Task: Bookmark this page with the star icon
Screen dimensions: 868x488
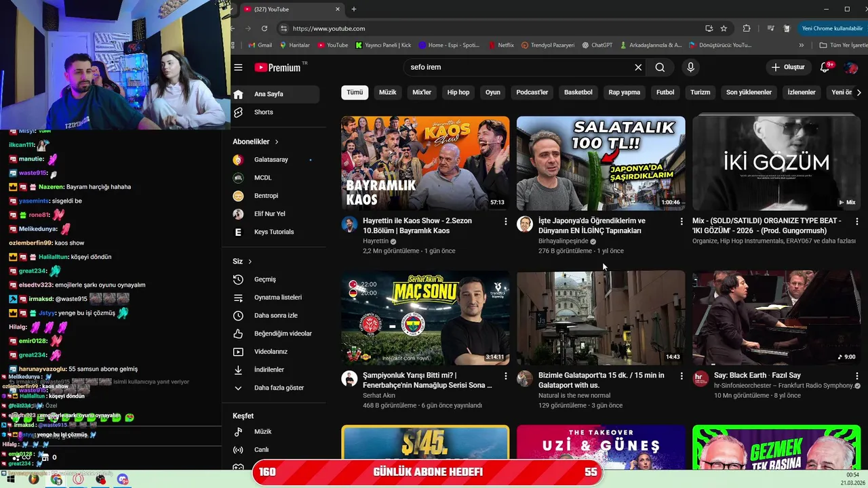Action: [x=724, y=28]
